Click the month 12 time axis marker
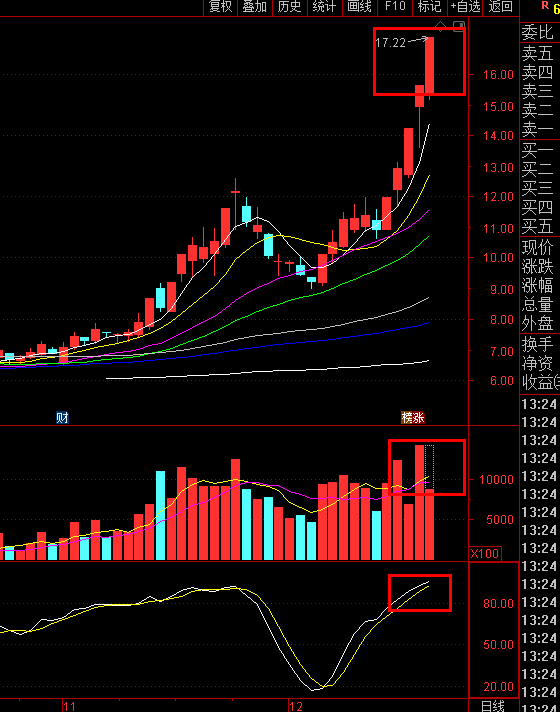 [296, 706]
